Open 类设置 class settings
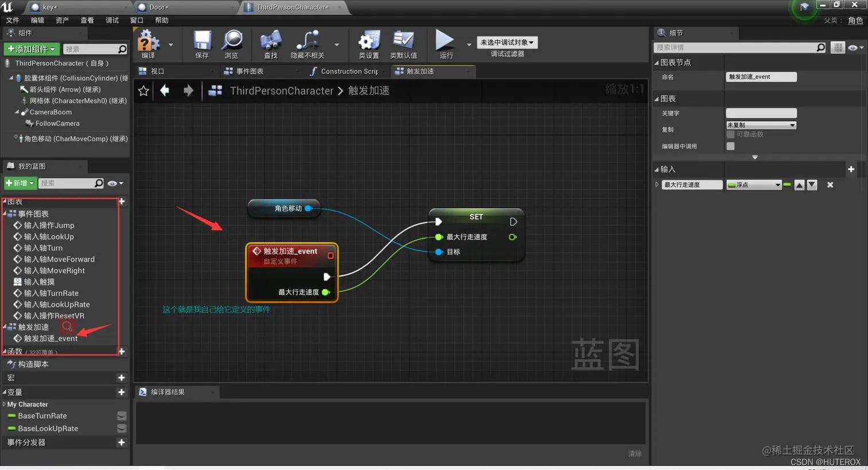This screenshot has height=470, width=868. tap(369, 44)
